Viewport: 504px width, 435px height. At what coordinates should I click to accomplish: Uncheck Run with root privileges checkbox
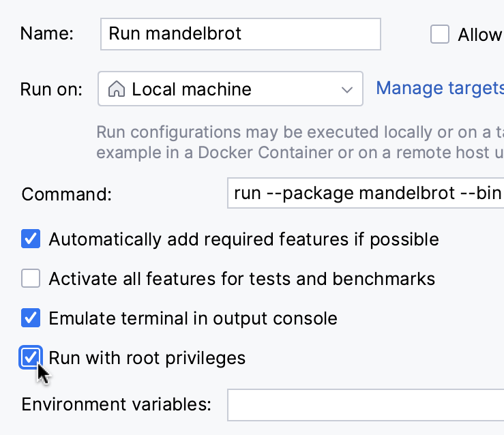[31, 357]
